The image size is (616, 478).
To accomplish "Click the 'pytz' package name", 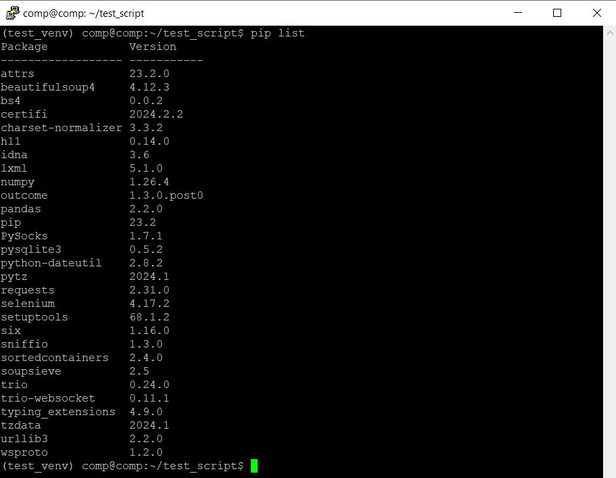I will (x=14, y=277).
